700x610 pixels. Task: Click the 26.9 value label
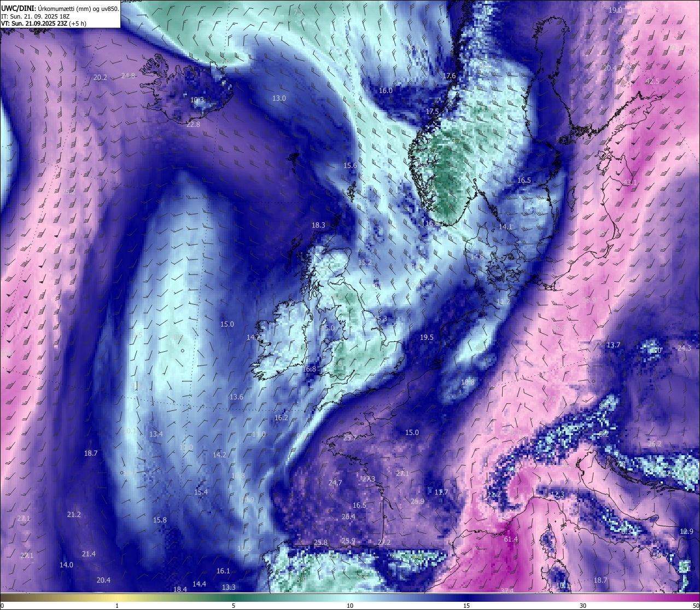tap(417, 501)
